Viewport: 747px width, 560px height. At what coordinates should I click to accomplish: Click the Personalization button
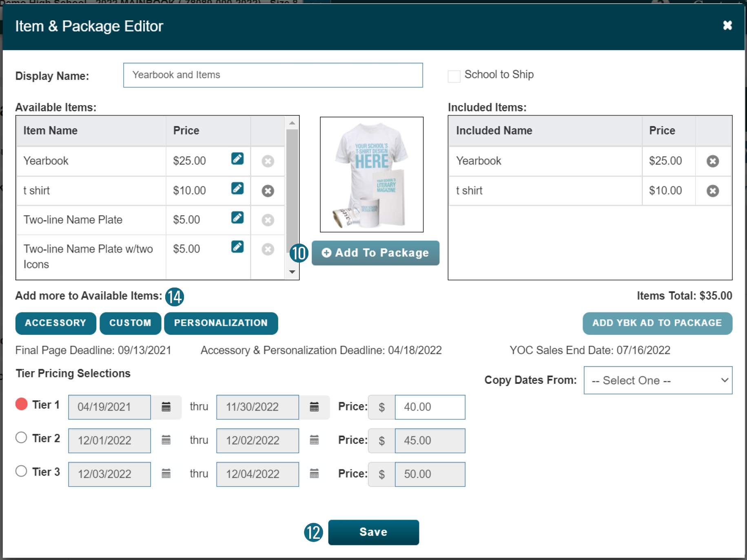click(221, 323)
